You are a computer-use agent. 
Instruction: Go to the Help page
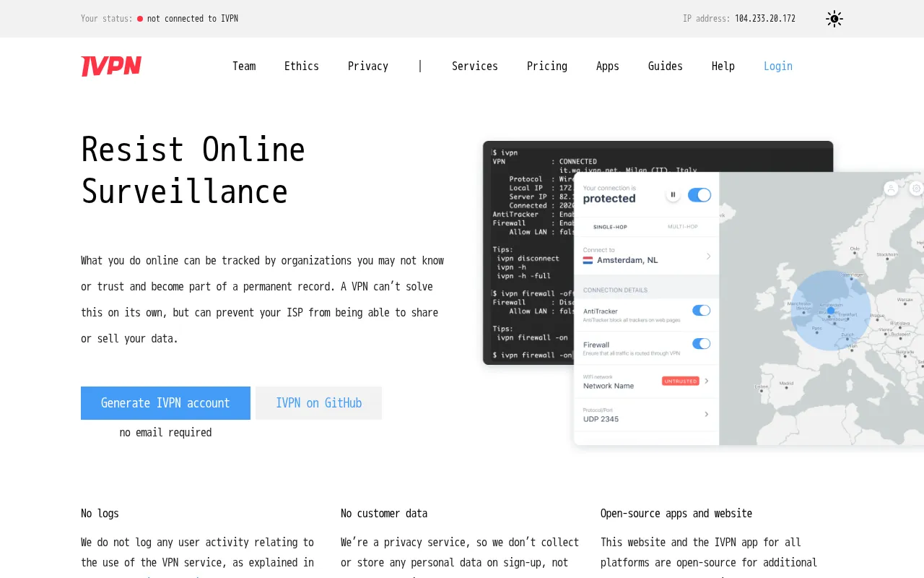pos(723,66)
